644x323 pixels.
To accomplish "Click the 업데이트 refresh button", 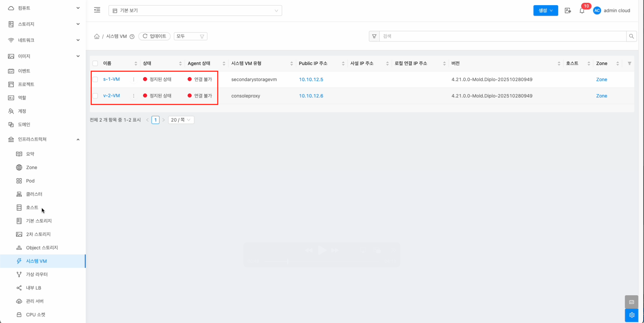I will click(x=154, y=36).
